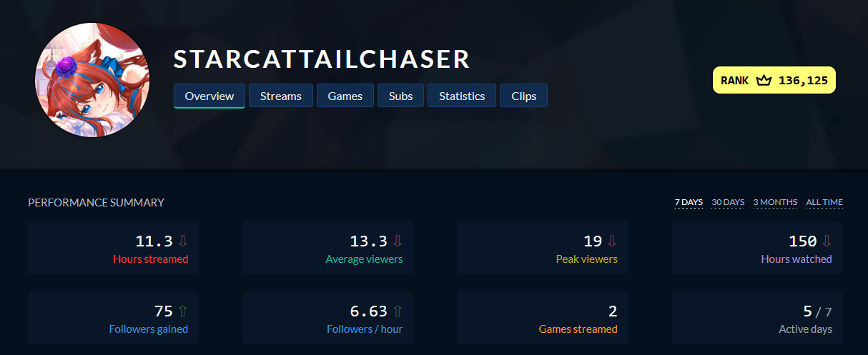Screen dimensions: 868x355
Task: Open the Games tab
Action: [345, 96]
